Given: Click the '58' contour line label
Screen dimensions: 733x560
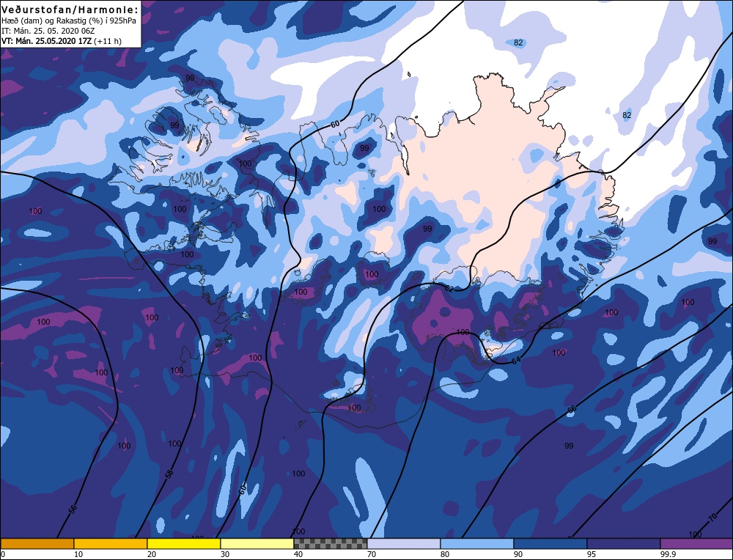Looking at the screenshot, I should click(169, 474).
